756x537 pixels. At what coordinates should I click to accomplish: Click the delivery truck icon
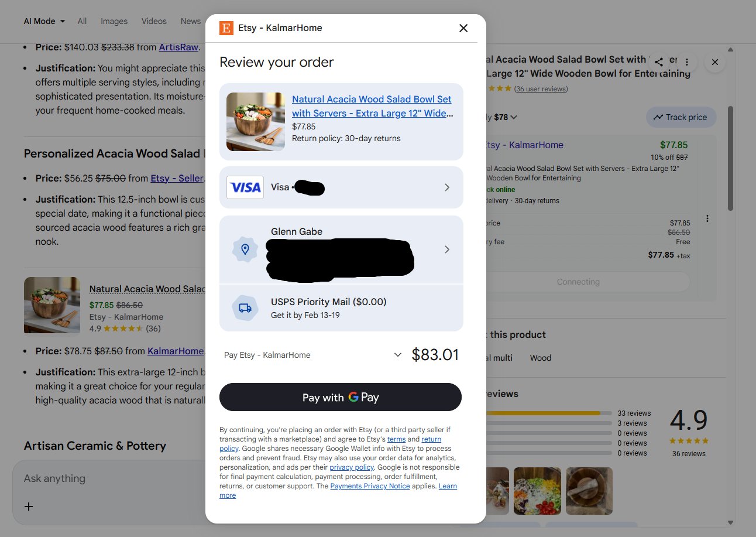(245, 308)
